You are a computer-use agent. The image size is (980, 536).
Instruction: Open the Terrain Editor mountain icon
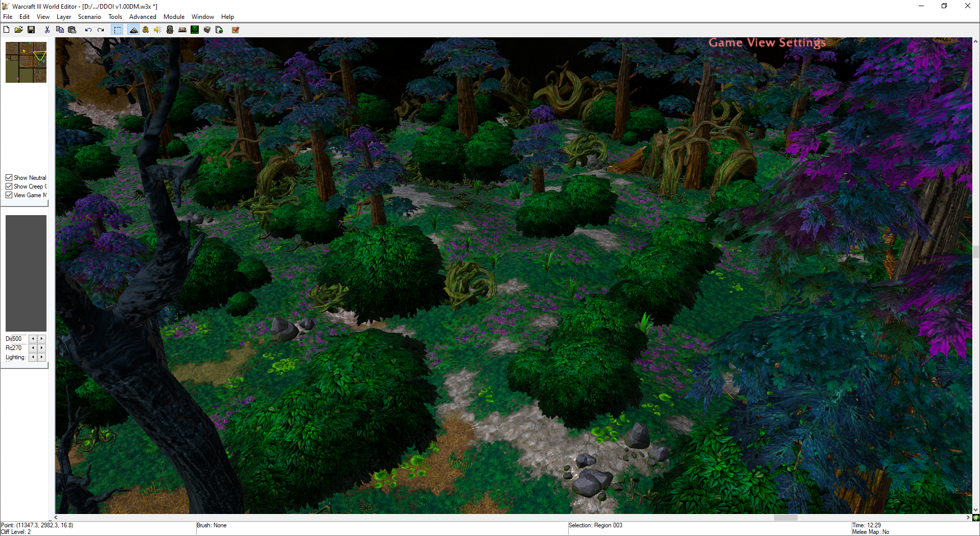pyautogui.click(x=133, y=30)
